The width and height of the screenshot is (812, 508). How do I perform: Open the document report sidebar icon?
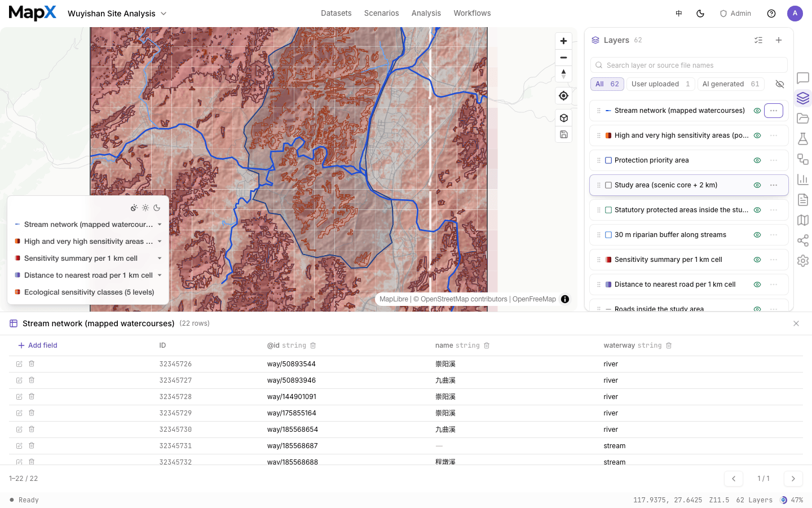pos(803,200)
